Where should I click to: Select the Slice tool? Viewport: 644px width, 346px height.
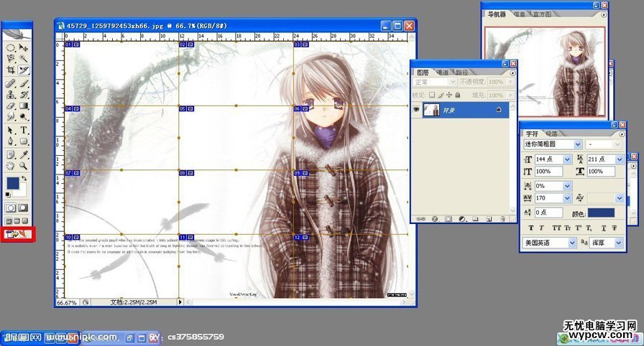click(x=24, y=70)
